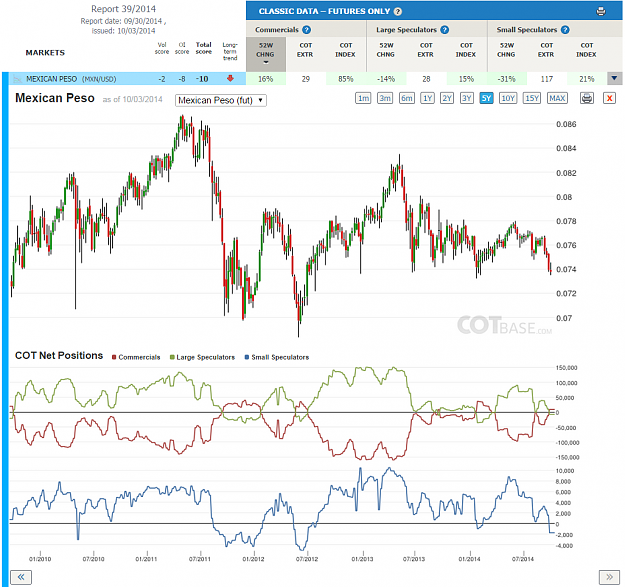Sort by Commercials 52W CHNG column
Image resolution: width=625 pixels, height=587 pixels.
(265, 54)
